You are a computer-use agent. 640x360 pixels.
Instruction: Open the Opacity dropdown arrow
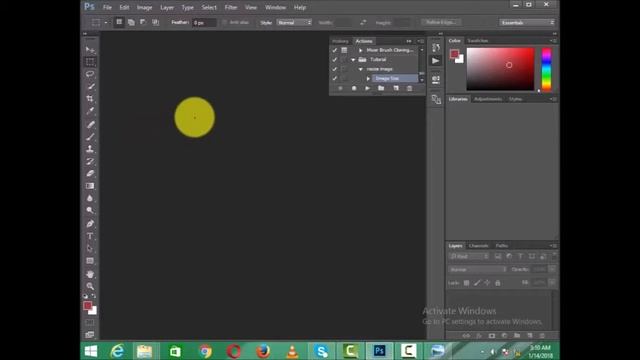coord(552,269)
